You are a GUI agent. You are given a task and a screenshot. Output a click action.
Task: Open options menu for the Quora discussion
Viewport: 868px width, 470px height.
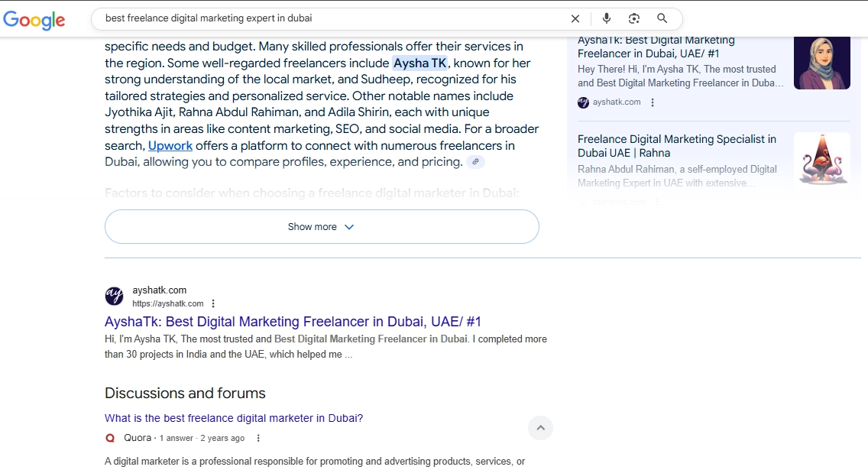258,438
